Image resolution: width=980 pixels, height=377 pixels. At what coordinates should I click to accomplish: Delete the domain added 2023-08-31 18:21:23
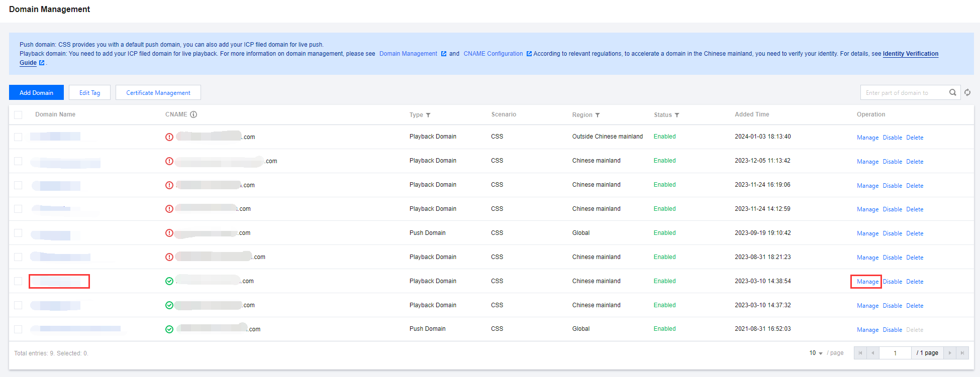click(x=915, y=258)
